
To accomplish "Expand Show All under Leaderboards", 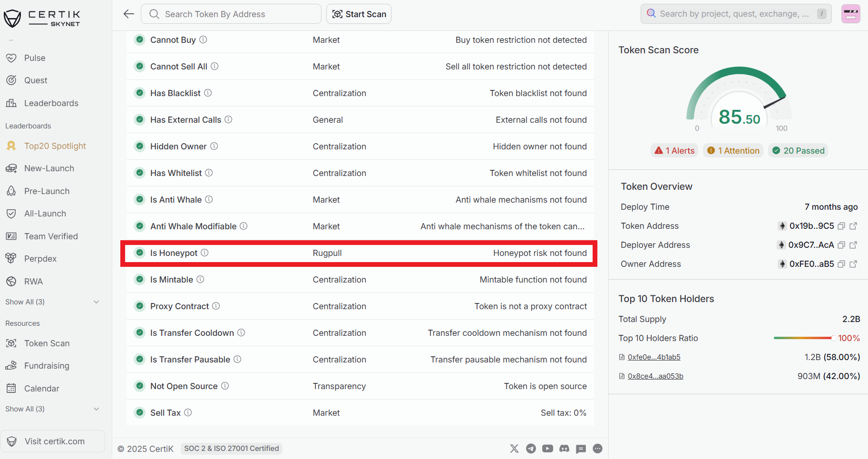I will tap(52, 302).
